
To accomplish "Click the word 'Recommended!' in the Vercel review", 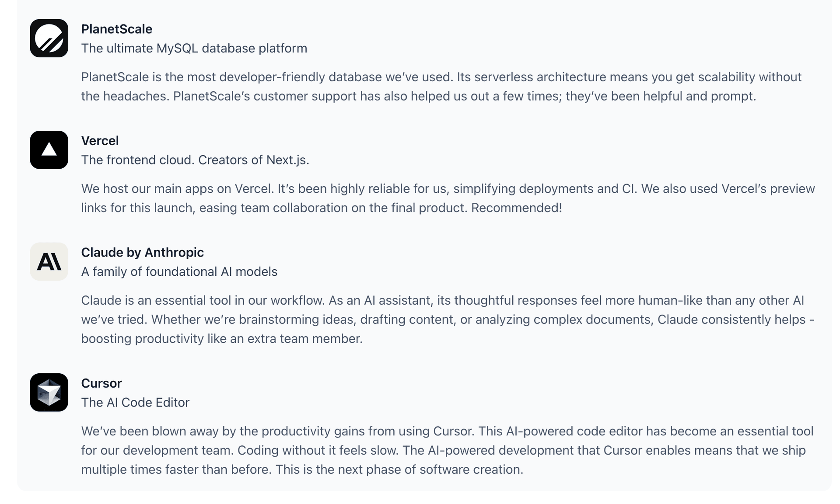I will [x=516, y=208].
